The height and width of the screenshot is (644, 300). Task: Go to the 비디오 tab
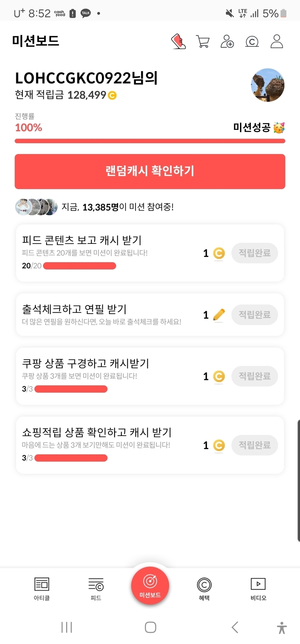coord(258,589)
